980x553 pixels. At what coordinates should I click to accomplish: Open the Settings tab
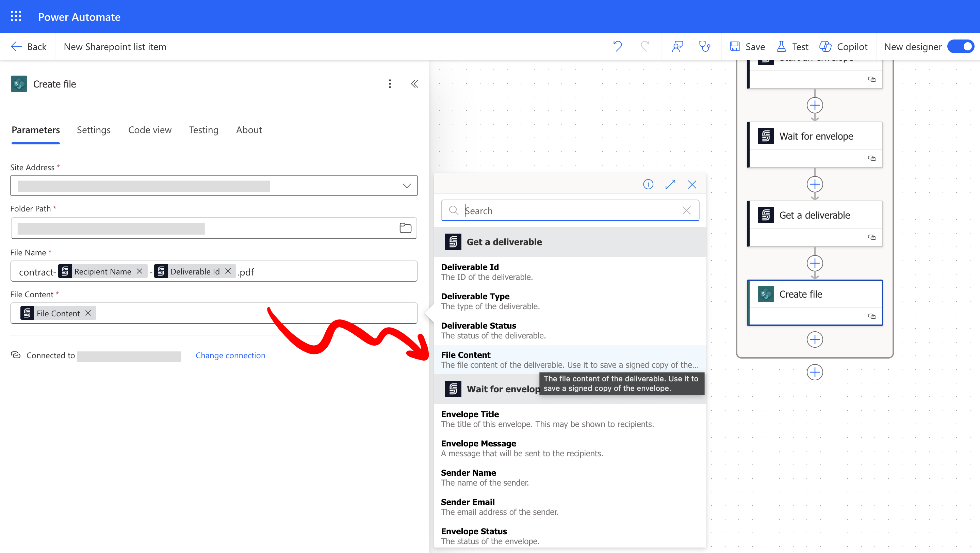pos(94,130)
